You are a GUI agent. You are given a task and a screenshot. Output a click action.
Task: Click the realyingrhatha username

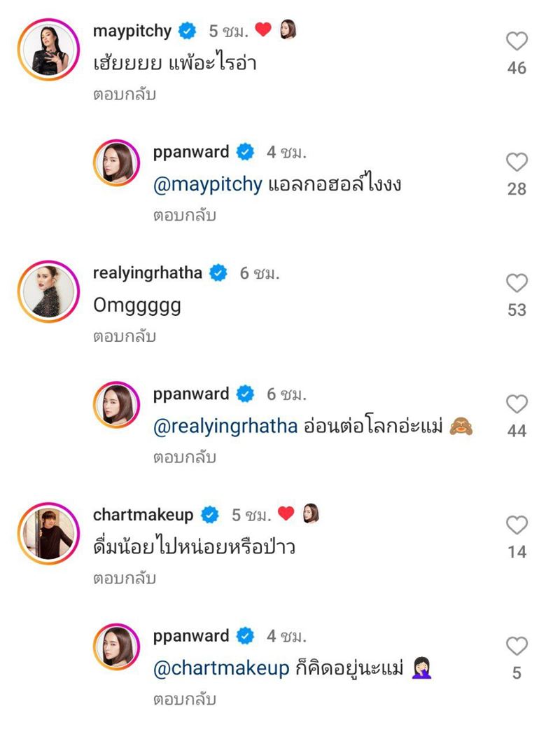(x=147, y=272)
